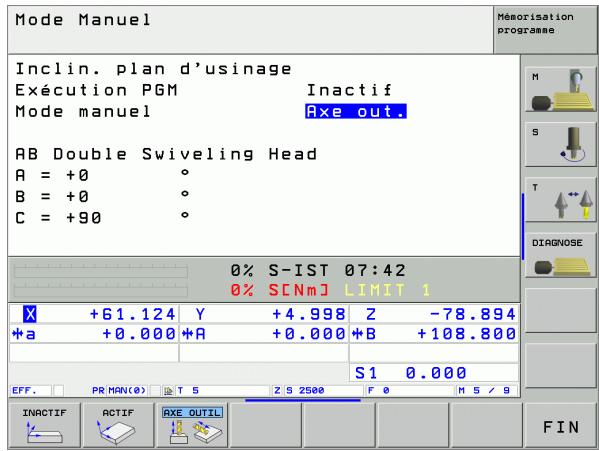Click the Inclin. plan d'usinage heading
Image resolution: width=599 pixels, height=451 pixels.
click(x=154, y=69)
